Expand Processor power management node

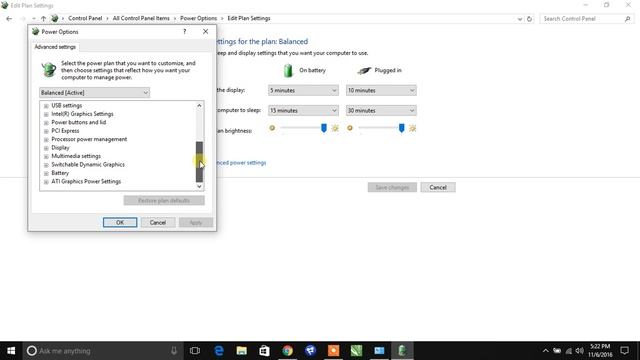point(46,140)
